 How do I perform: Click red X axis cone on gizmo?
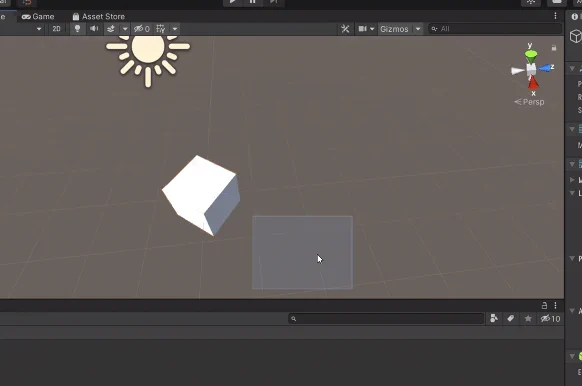coord(533,83)
